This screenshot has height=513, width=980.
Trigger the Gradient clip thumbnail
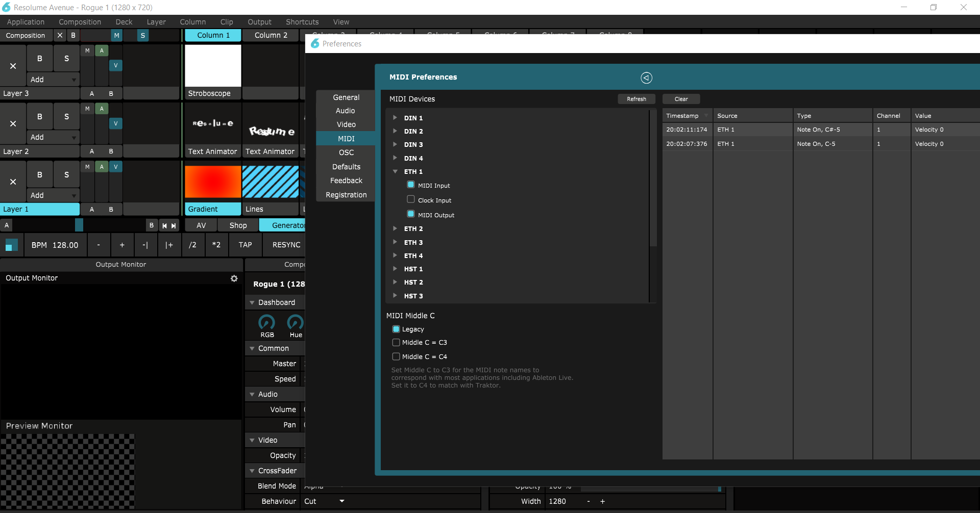(213, 182)
